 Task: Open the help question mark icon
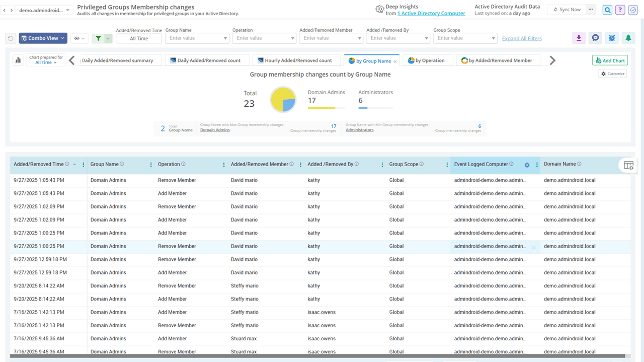pyautogui.click(x=620, y=10)
